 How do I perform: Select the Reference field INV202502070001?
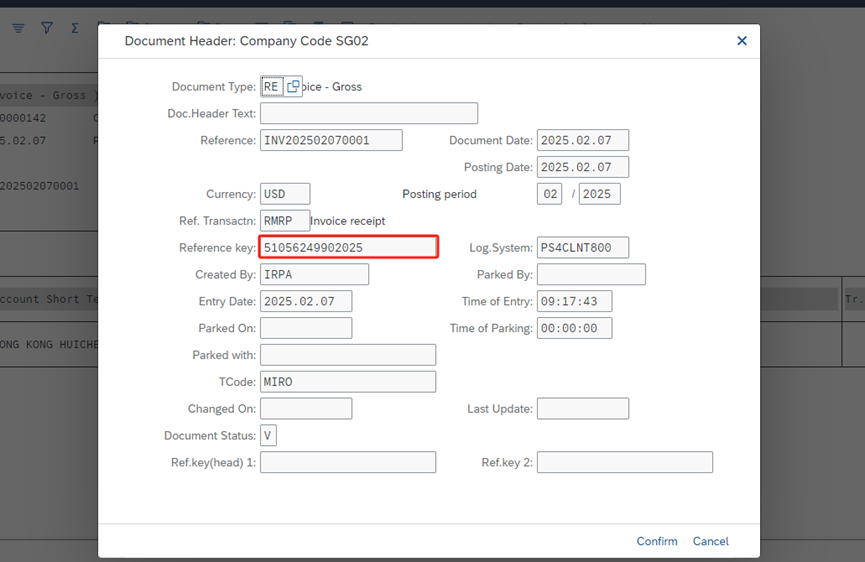click(x=331, y=140)
